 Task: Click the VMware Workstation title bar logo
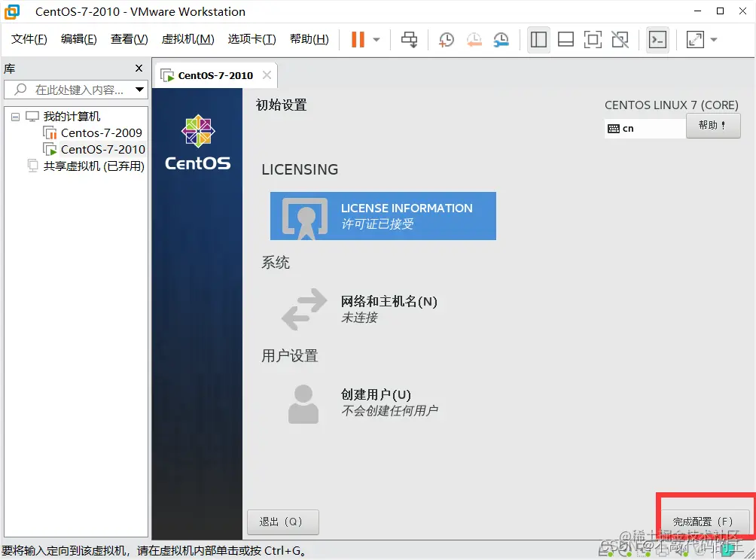[x=12, y=11]
